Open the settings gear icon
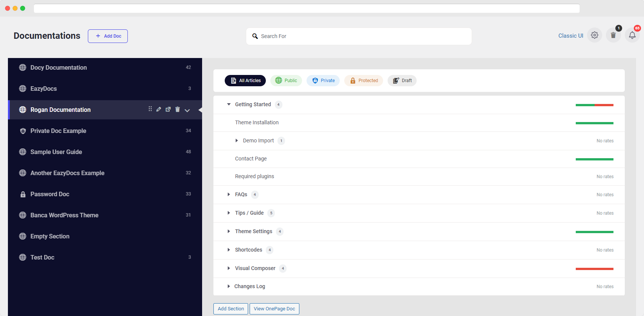 pyautogui.click(x=595, y=35)
